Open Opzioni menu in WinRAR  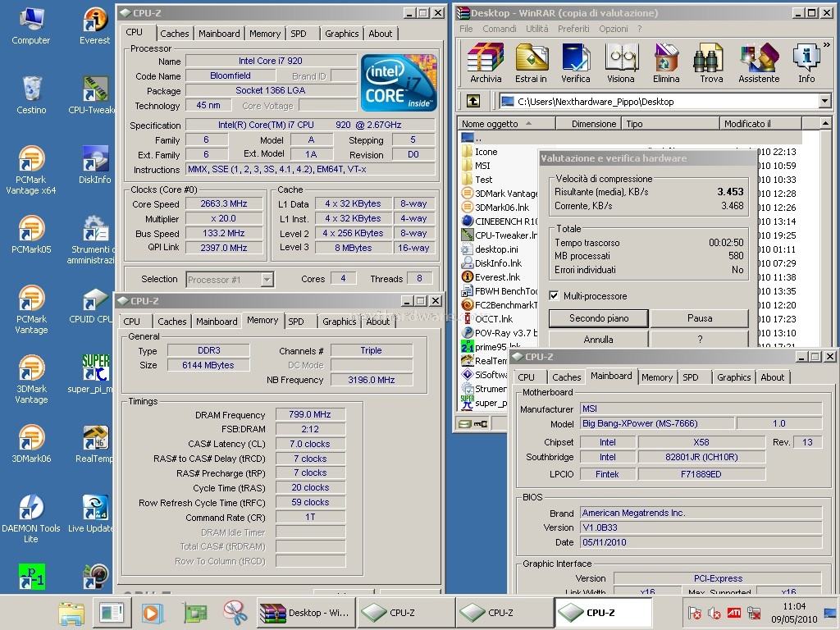(614, 29)
